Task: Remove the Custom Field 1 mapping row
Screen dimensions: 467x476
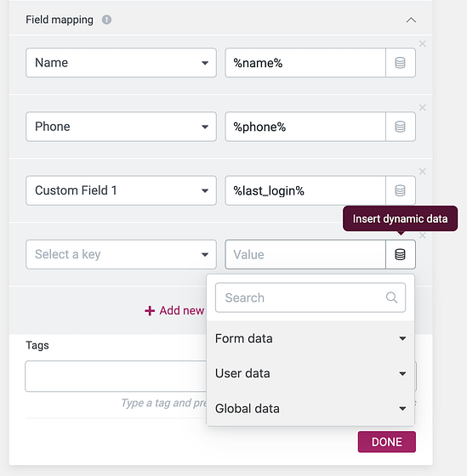Action: (422, 172)
